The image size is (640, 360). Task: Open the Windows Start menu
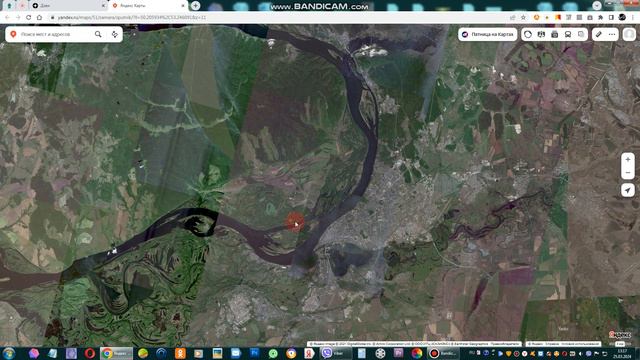(9, 353)
